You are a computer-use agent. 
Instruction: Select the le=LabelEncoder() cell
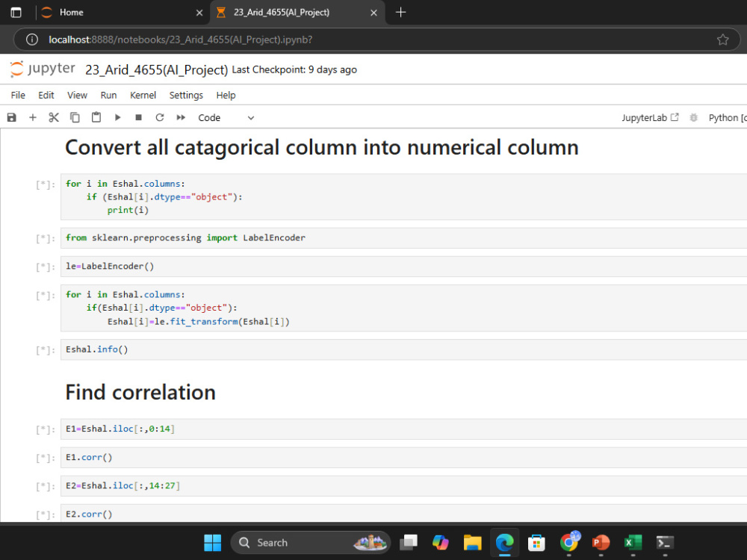point(403,267)
